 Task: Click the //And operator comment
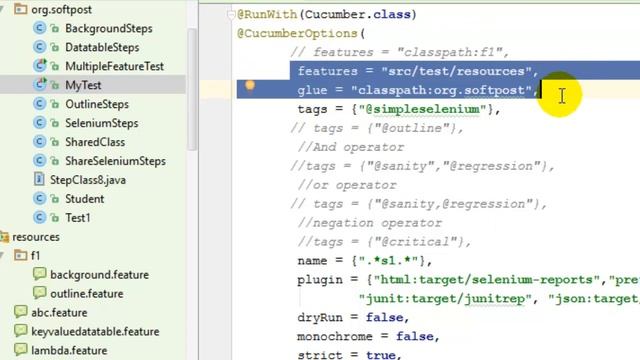351,147
